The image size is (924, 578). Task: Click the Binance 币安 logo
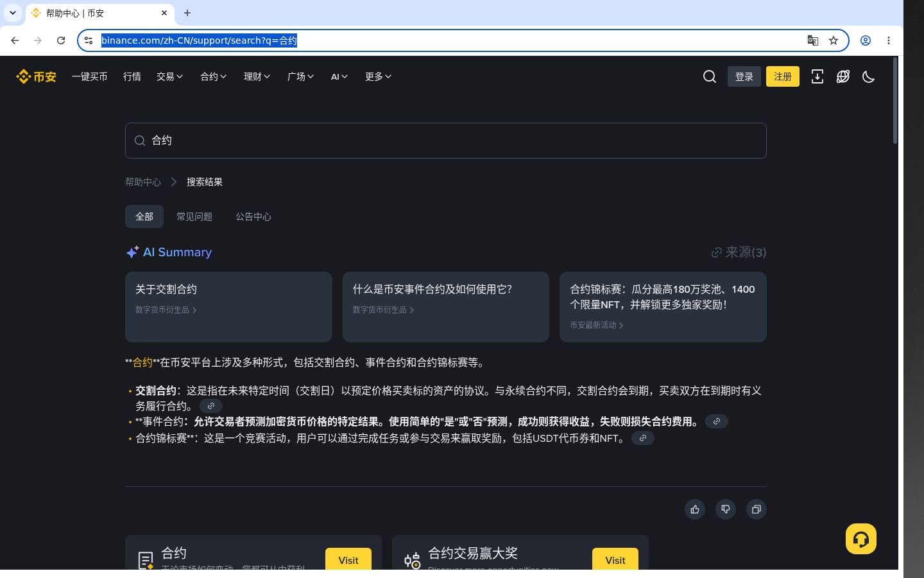coord(37,76)
